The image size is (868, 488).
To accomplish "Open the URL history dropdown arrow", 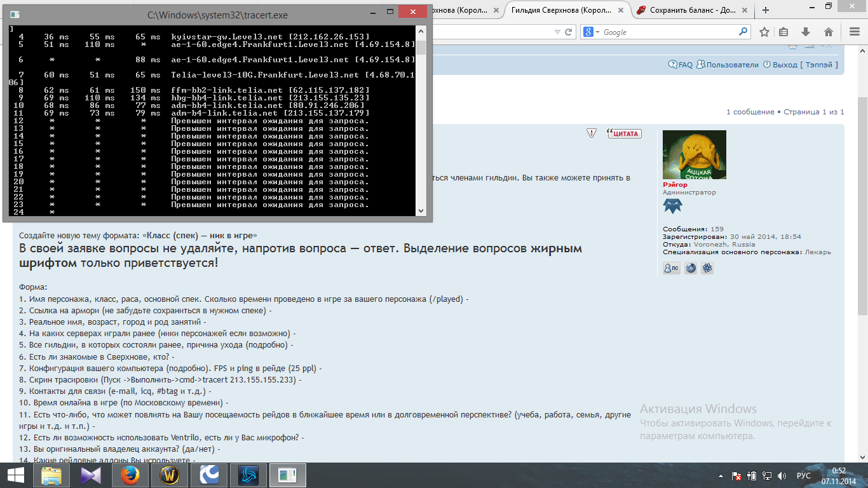I will click(x=557, y=32).
